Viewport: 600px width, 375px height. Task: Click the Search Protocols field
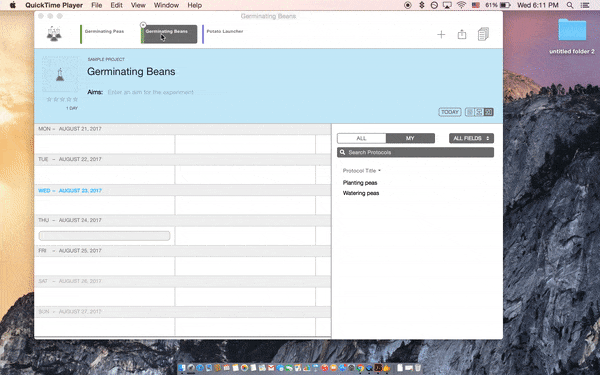coord(416,152)
